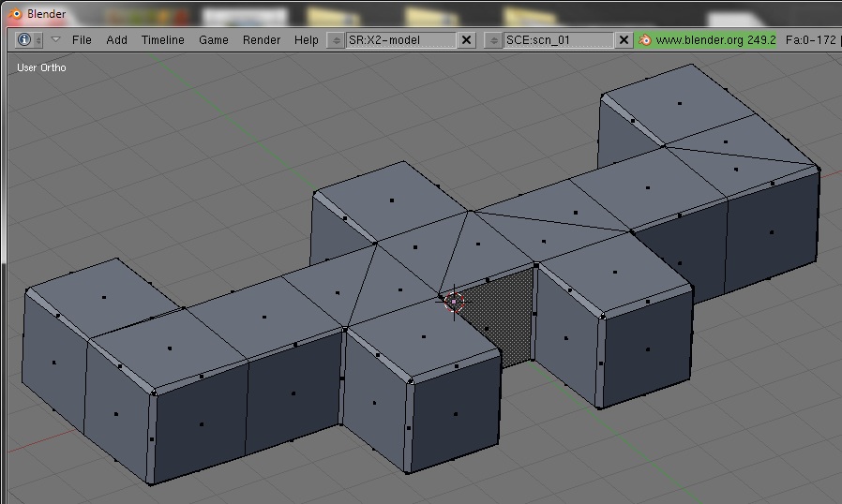Open window type selector arrows
Image resolution: width=842 pixels, height=504 pixels.
[38, 40]
